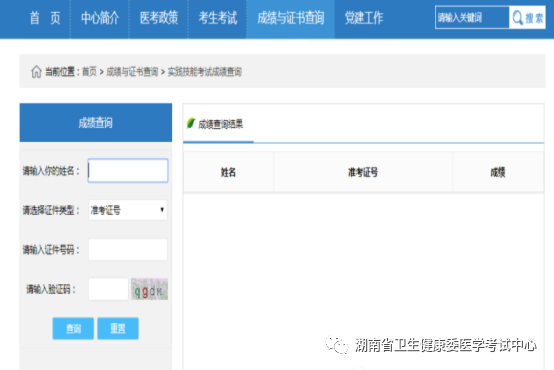
Task: Select the 成绩与证书查询 tab
Action: [x=291, y=18]
